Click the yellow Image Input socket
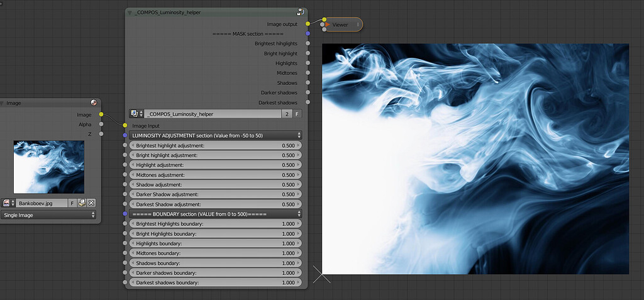Screen dimensions: 644x300 click(x=125, y=125)
